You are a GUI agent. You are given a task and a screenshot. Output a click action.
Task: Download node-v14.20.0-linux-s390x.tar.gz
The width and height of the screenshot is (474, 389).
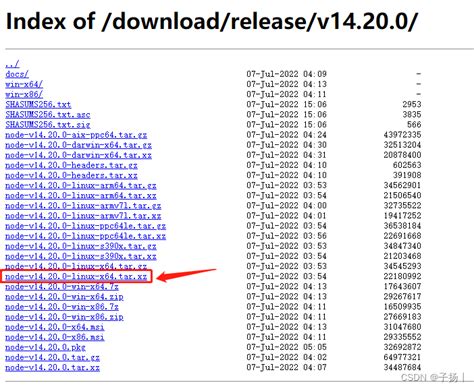[x=81, y=246]
